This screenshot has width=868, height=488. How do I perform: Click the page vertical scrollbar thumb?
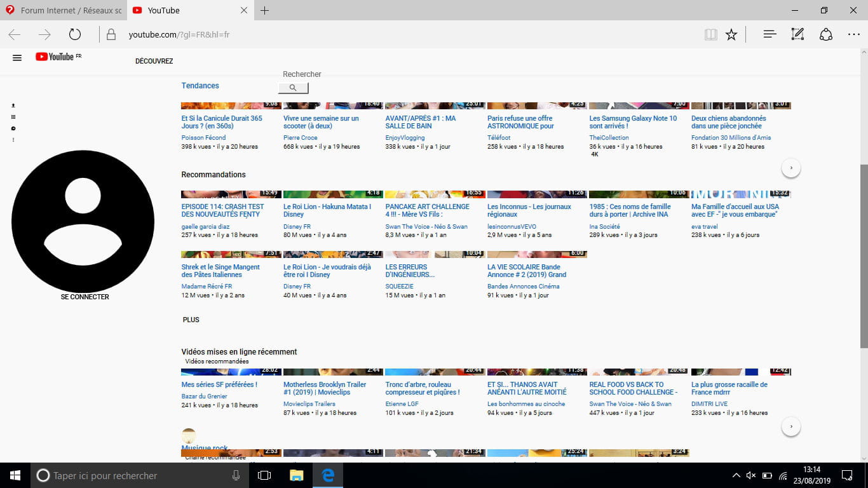coord(864,256)
